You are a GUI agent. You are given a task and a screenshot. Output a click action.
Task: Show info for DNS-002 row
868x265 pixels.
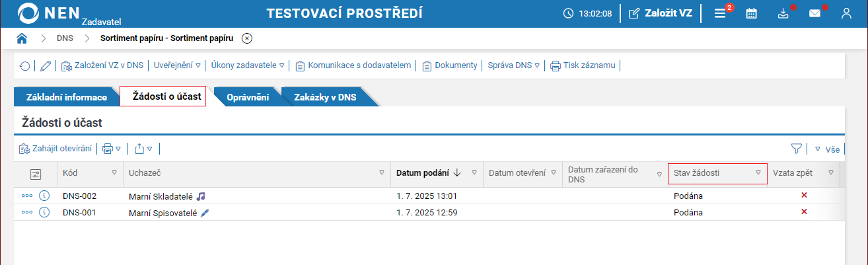[44, 196]
